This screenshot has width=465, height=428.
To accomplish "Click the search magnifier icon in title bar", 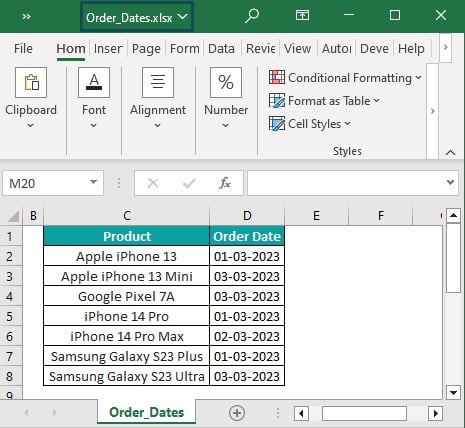I will coord(252,16).
